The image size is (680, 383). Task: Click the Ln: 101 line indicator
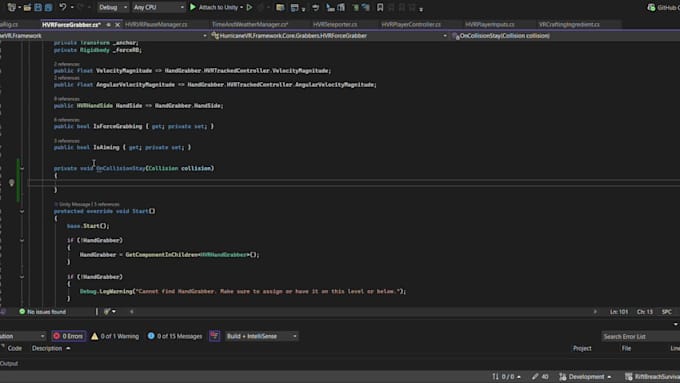619,312
